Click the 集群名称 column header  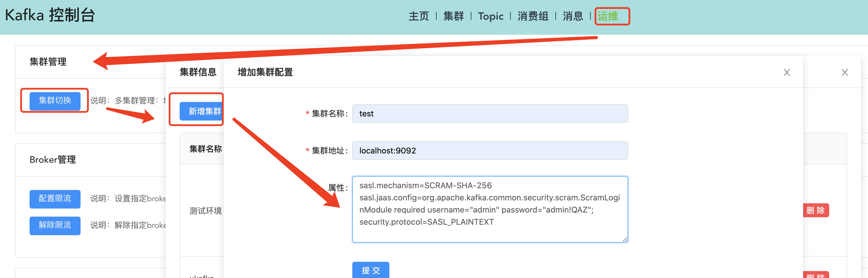point(205,149)
